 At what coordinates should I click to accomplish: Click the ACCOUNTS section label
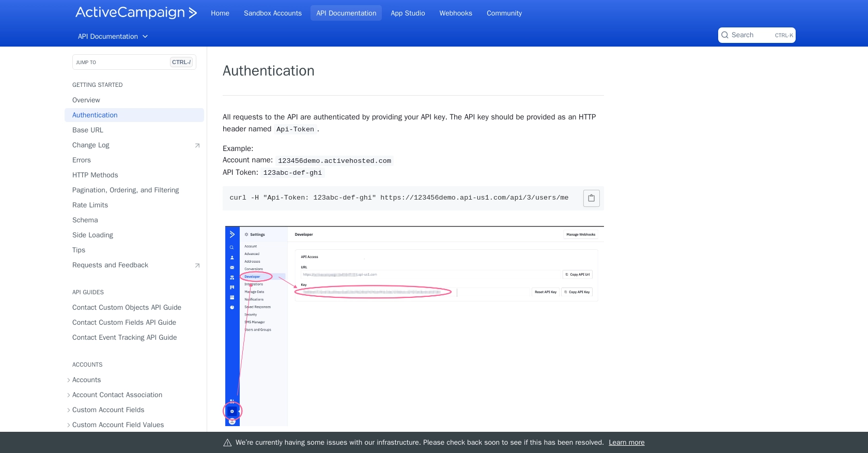point(87,365)
